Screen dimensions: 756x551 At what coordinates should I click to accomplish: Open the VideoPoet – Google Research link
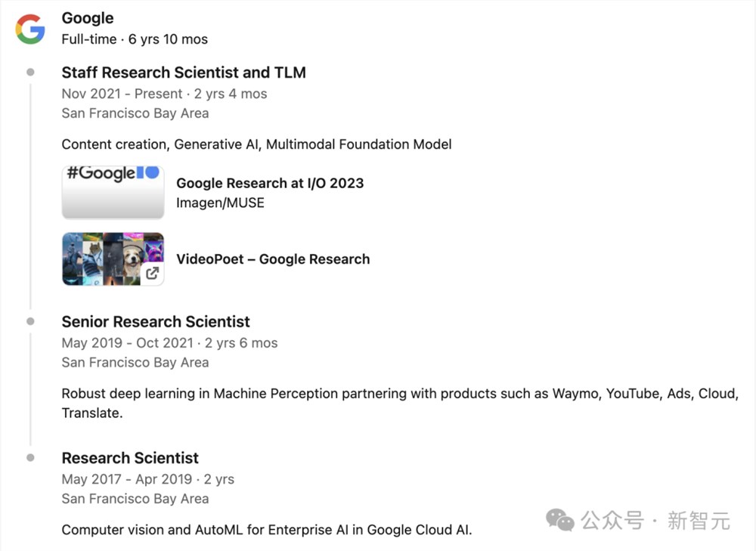click(272, 258)
